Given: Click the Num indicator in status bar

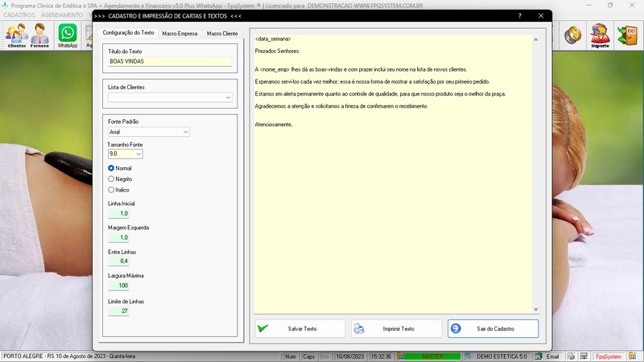Looking at the screenshot, I should tap(291, 356).
